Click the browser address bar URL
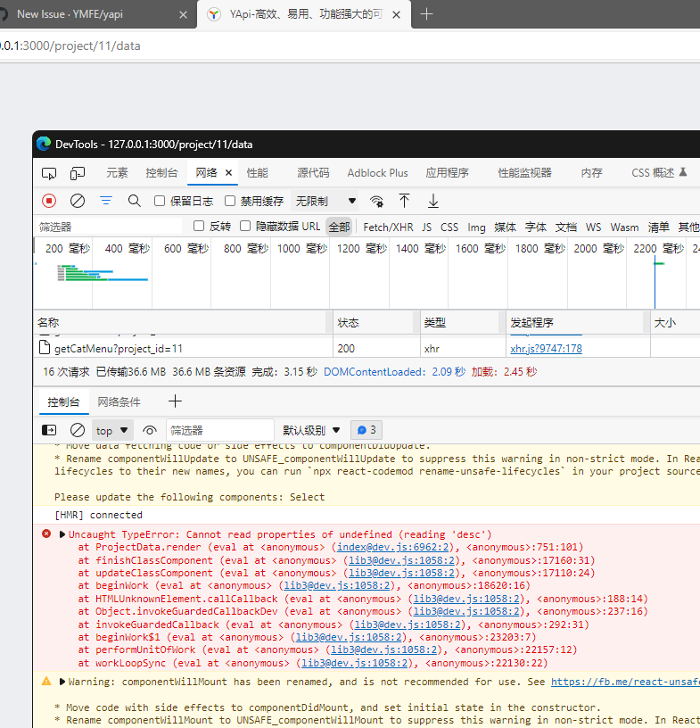 [x=70, y=45]
